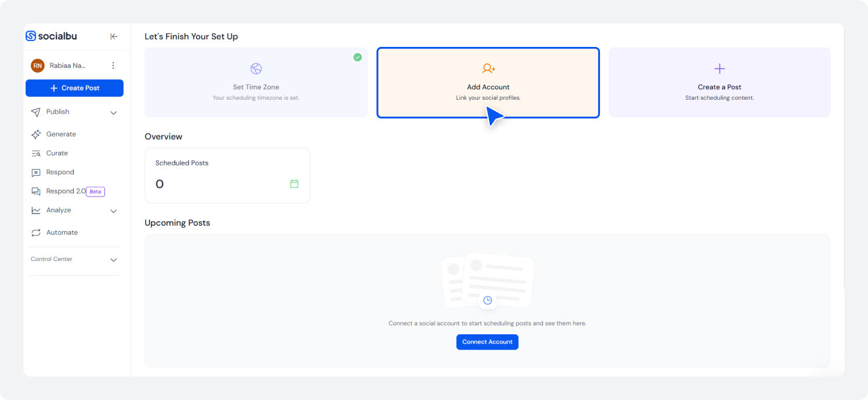Image resolution: width=868 pixels, height=400 pixels.
Task: Open the user menu three-dots icon
Action: point(113,66)
